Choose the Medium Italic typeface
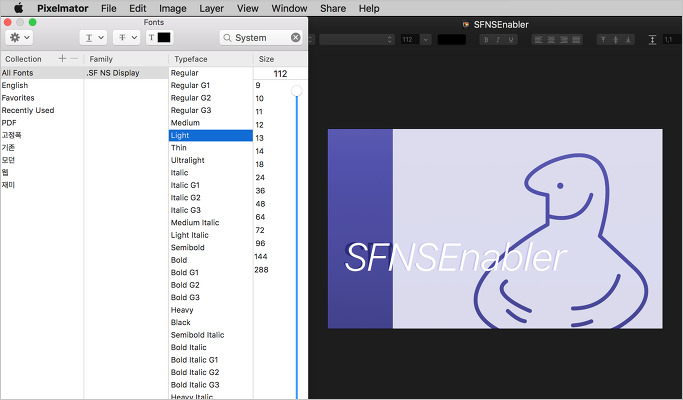This screenshot has width=683, height=400. 211,223
